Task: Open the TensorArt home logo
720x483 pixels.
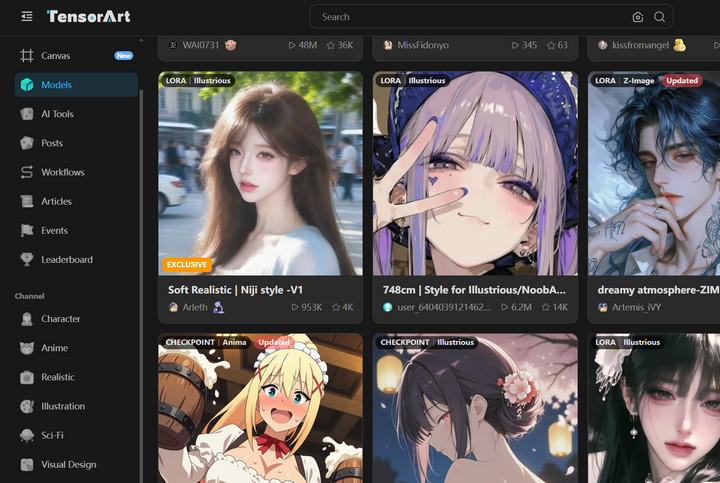Action: click(88, 17)
